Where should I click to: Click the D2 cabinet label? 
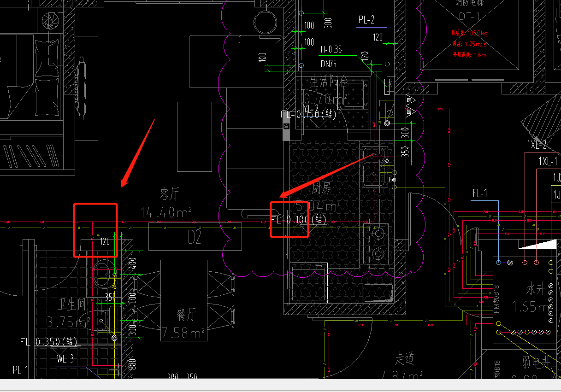tap(195, 238)
